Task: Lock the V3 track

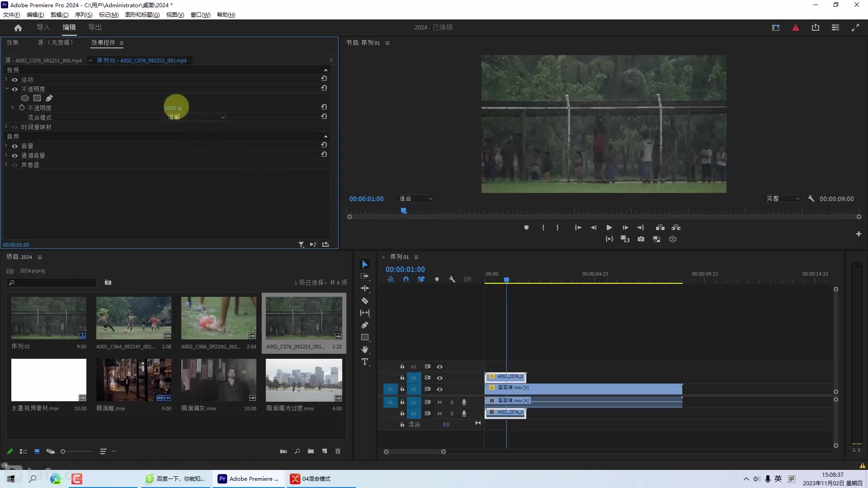Action: click(x=402, y=366)
